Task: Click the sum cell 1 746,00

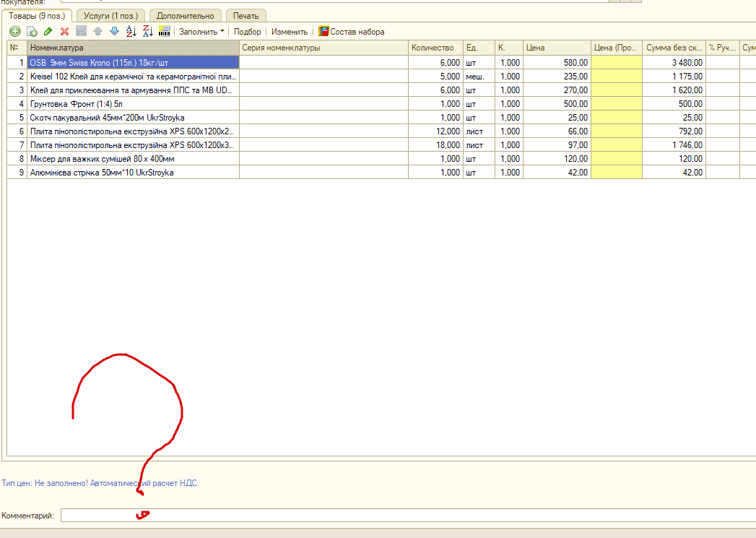Action: point(674,145)
